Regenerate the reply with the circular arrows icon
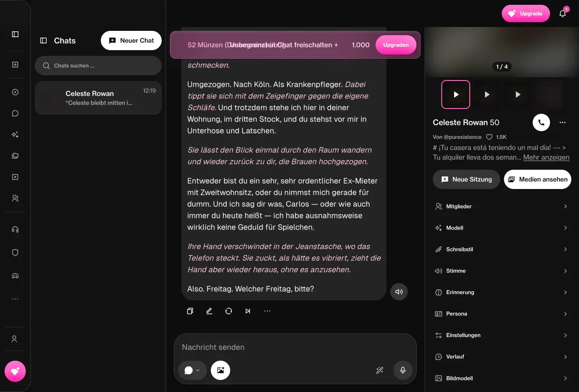Screen dimensions: 579x392 [x=229, y=311]
